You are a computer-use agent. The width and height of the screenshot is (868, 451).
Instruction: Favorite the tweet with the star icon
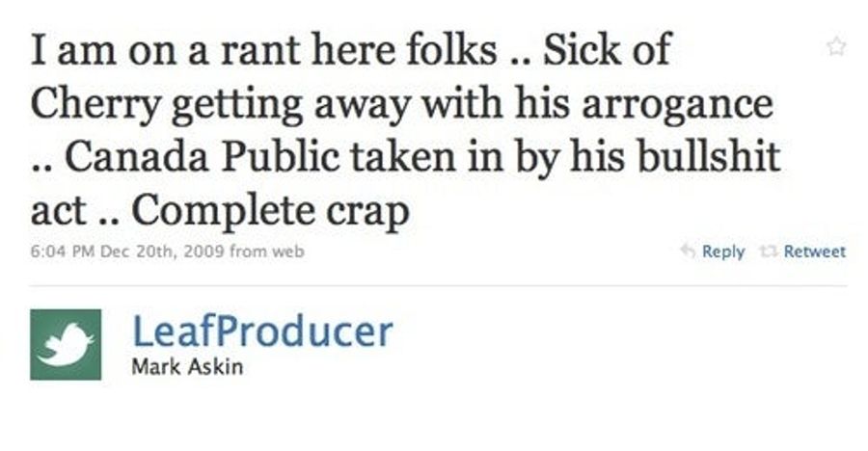coord(836,46)
